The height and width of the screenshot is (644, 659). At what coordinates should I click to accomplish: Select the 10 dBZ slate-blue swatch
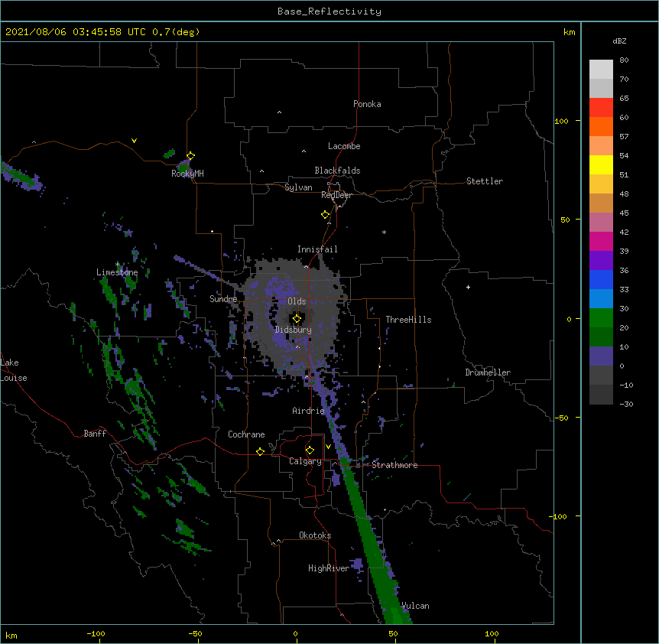point(601,356)
